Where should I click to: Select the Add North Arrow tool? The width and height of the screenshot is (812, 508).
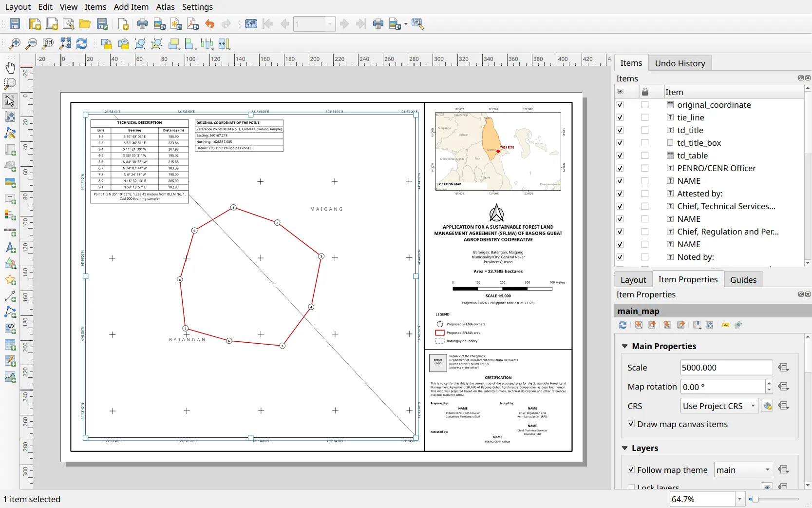(x=10, y=248)
